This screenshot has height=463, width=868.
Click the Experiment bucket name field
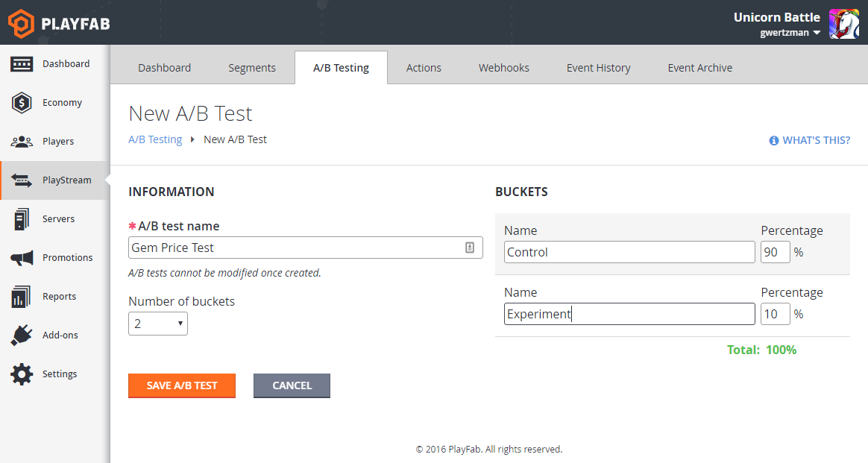click(629, 314)
